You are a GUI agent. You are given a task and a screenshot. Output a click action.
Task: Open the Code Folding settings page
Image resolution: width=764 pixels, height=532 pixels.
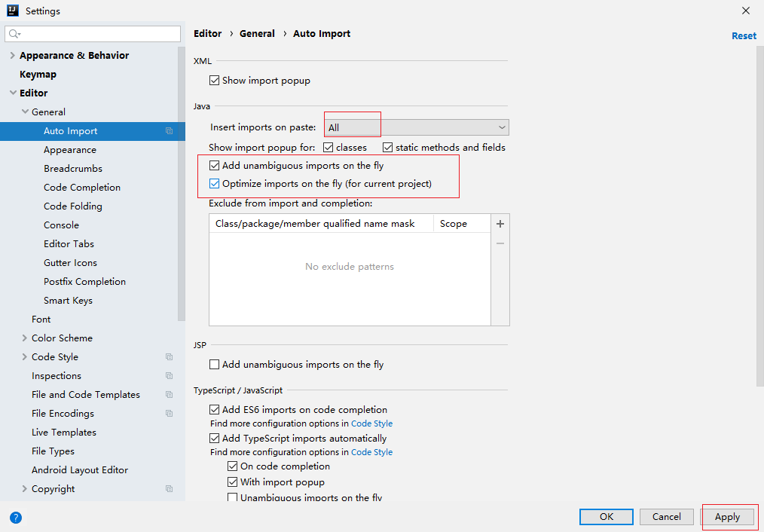pos(72,206)
